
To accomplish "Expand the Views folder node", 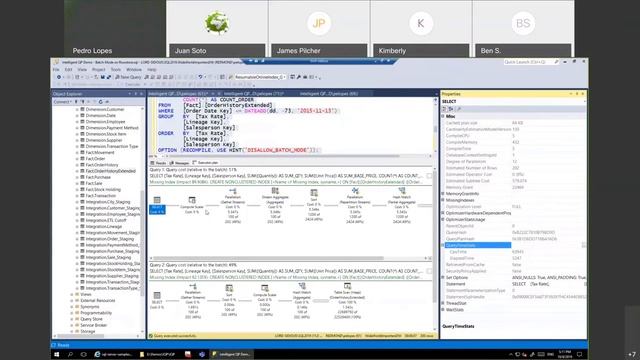I will click(71, 294).
